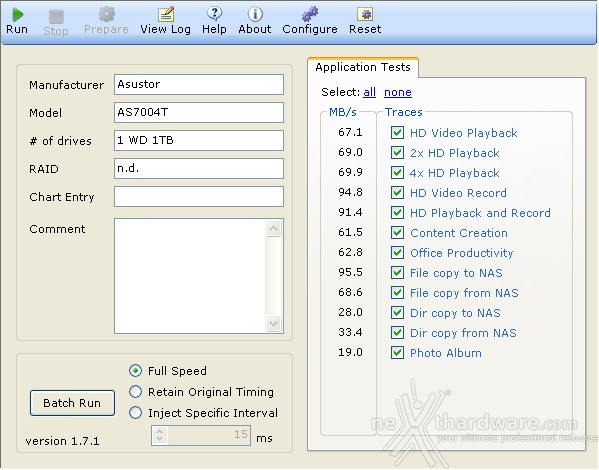Click the Model field AS7004T

point(199,112)
